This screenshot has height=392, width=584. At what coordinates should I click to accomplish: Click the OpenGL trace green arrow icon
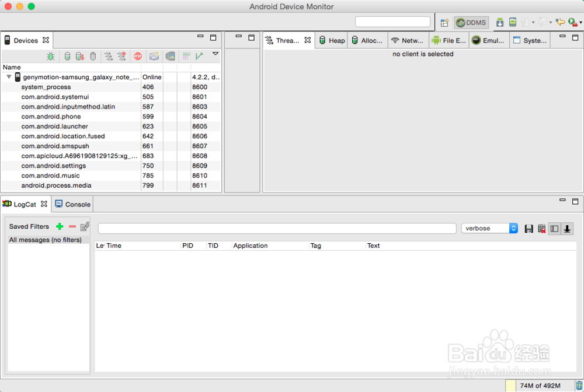pos(199,56)
